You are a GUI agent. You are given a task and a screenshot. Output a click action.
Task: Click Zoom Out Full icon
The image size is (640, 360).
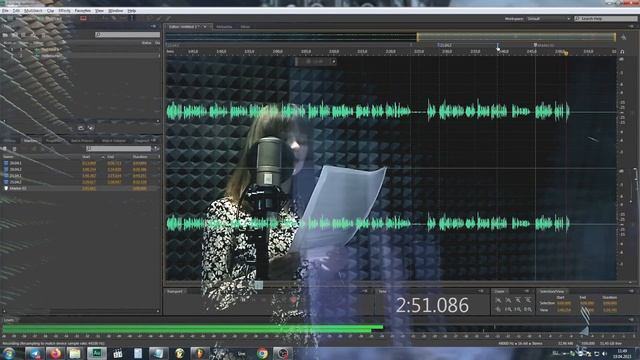pyautogui.click(x=498, y=310)
